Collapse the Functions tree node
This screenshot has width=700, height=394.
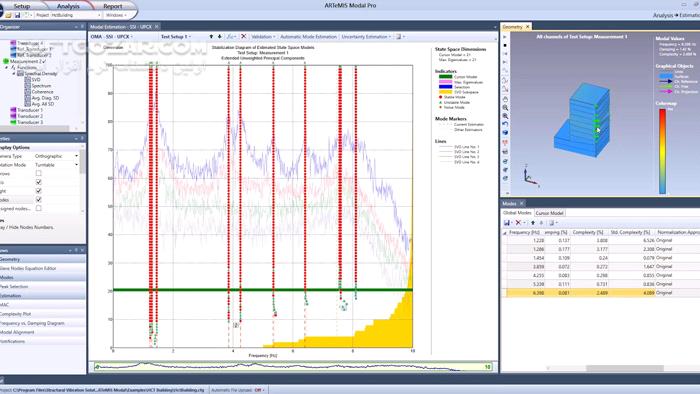(x=7, y=67)
